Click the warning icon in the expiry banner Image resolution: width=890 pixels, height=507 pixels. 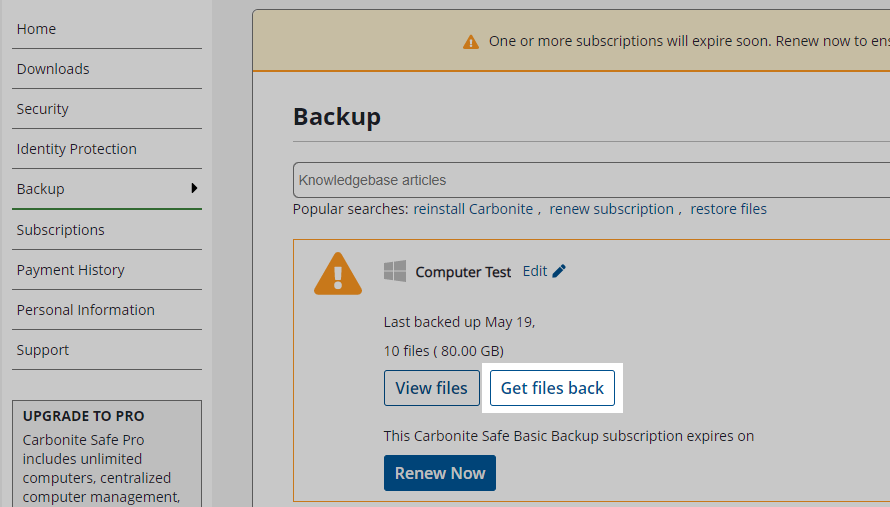471,42
